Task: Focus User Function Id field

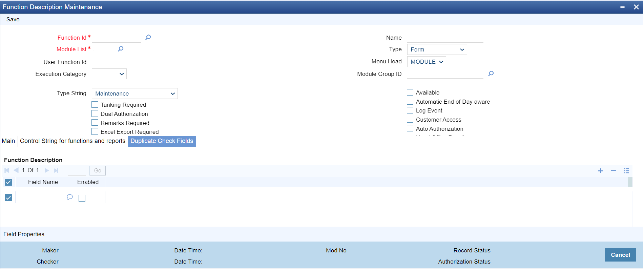Action: (x=130, y=62)
